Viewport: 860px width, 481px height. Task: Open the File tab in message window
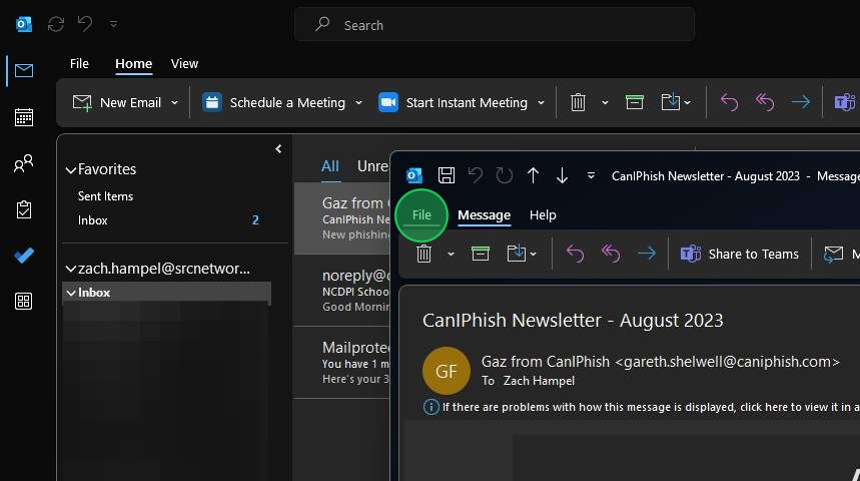(421, 216)
